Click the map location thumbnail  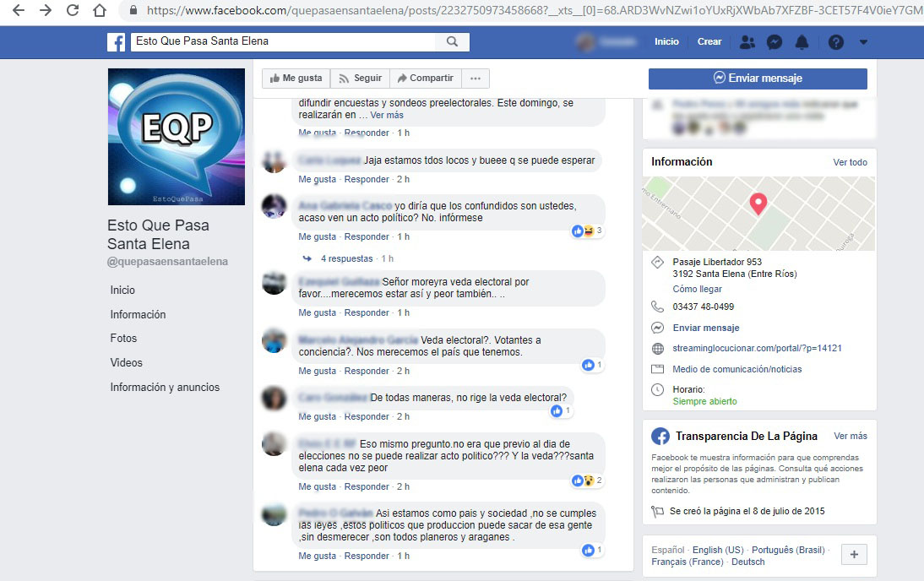coord(758,214)
